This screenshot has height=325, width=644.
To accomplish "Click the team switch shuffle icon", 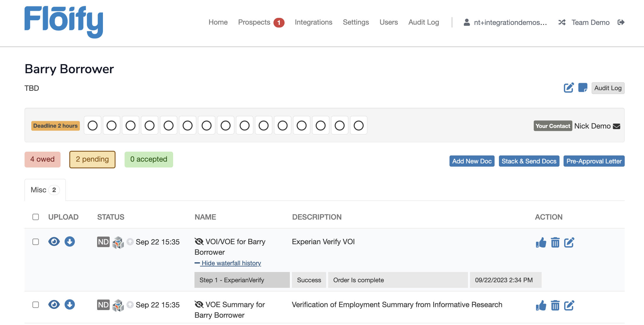I will [562, 22].
